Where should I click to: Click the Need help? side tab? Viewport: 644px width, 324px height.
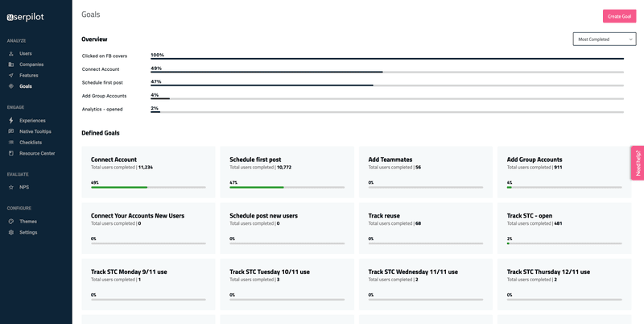638,164
